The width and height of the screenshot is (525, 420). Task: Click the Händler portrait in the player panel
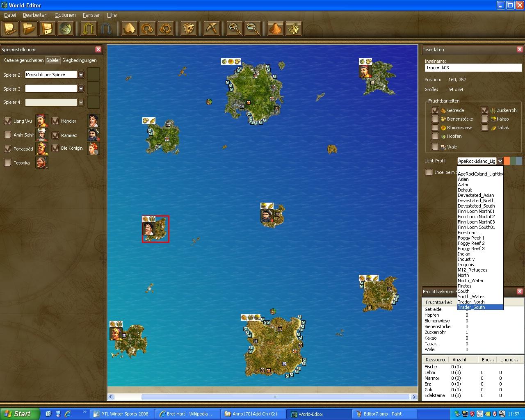click(x=94, y=121)
